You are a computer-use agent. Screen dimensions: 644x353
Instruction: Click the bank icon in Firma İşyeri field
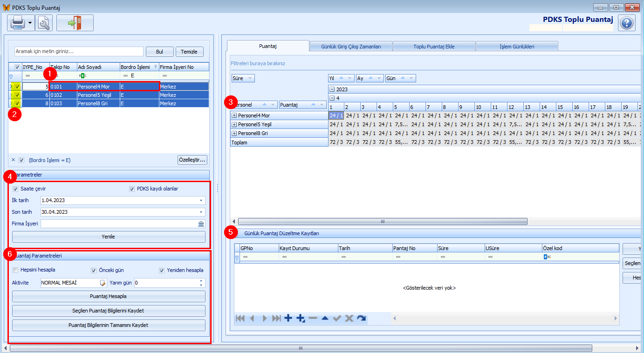pyautogui.click(x=201, y=224)
